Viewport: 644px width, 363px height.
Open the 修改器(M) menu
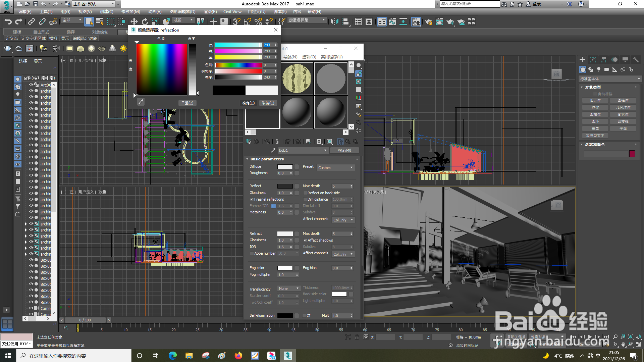point(130,12)
